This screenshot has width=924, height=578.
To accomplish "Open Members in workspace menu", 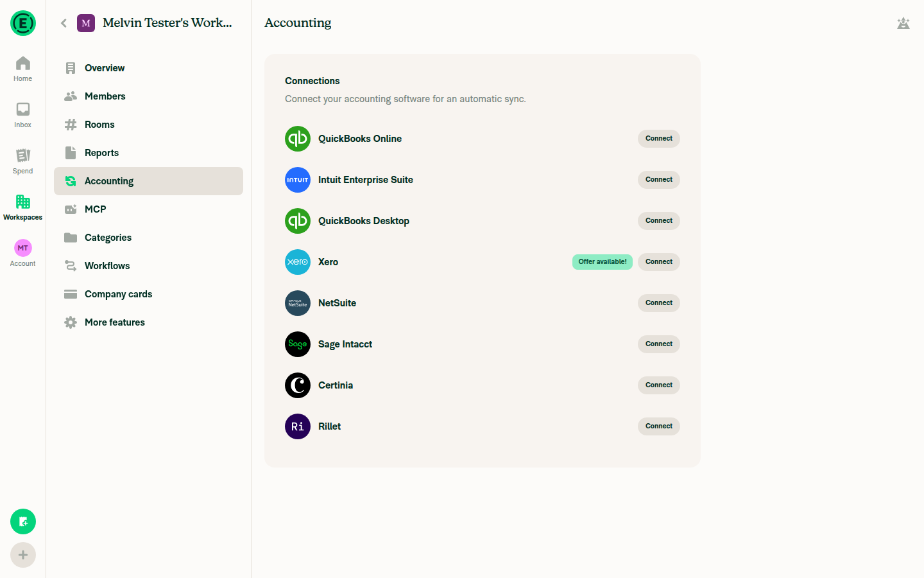I will (148, 96).
